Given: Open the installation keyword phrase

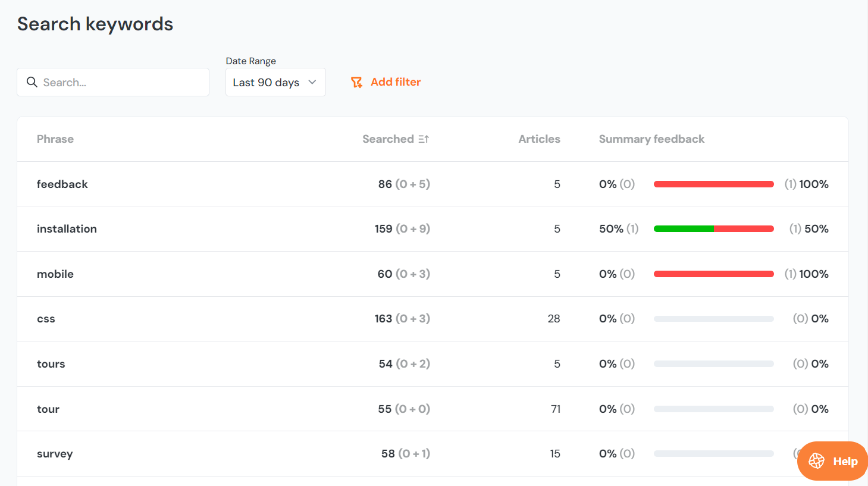Looking at the screenshot, I should (x=67, y=229).
